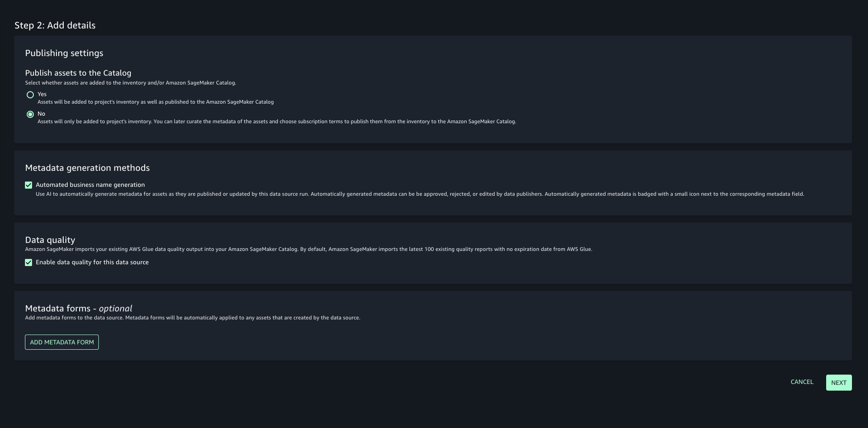Click the "Publish assets to the Catalog" subheading
The width and height of the screenshot is (868, 428).
pyautogui.click(x=78, y=73)
